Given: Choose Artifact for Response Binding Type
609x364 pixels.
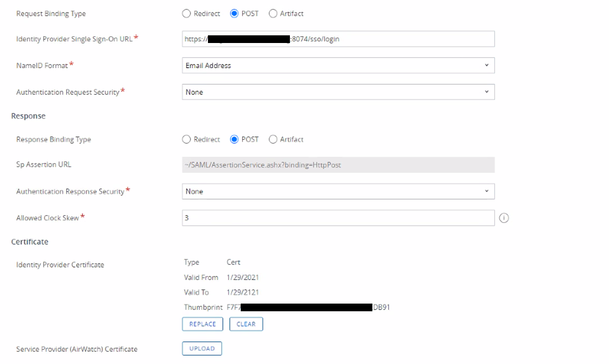Looking at the screenshot, I should (273, 139).
